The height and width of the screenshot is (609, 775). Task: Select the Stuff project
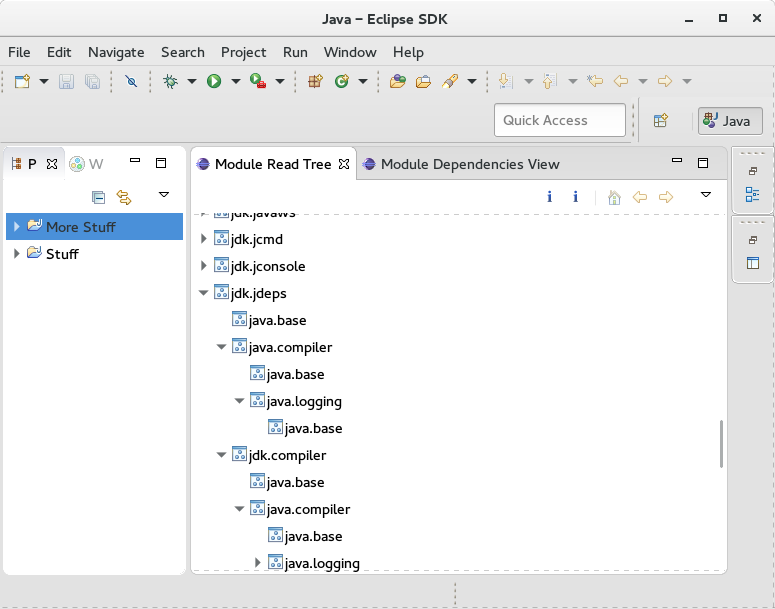[x=62, y=254]
